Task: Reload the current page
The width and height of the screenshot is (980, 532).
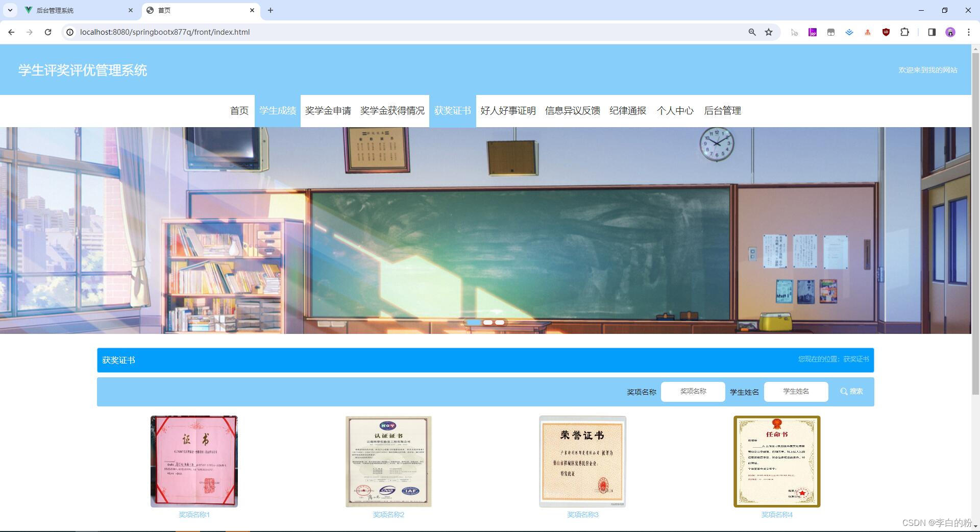Action: click(48, 32)
